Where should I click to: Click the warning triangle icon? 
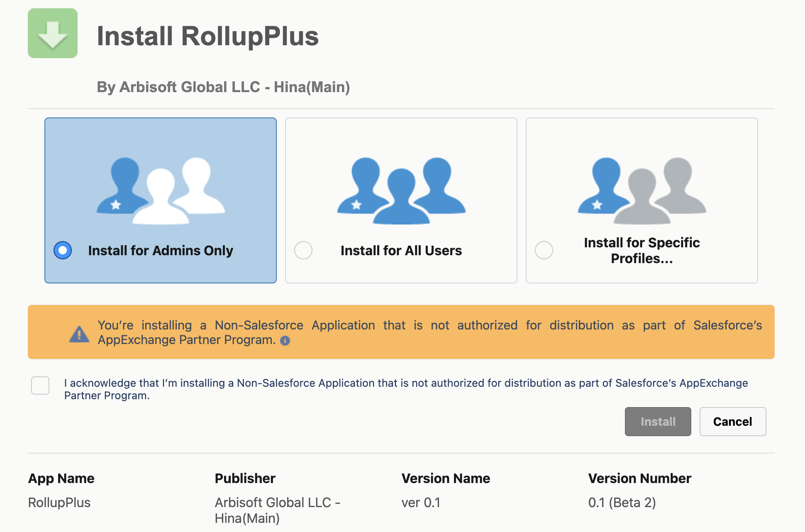(x=79, y=334)
